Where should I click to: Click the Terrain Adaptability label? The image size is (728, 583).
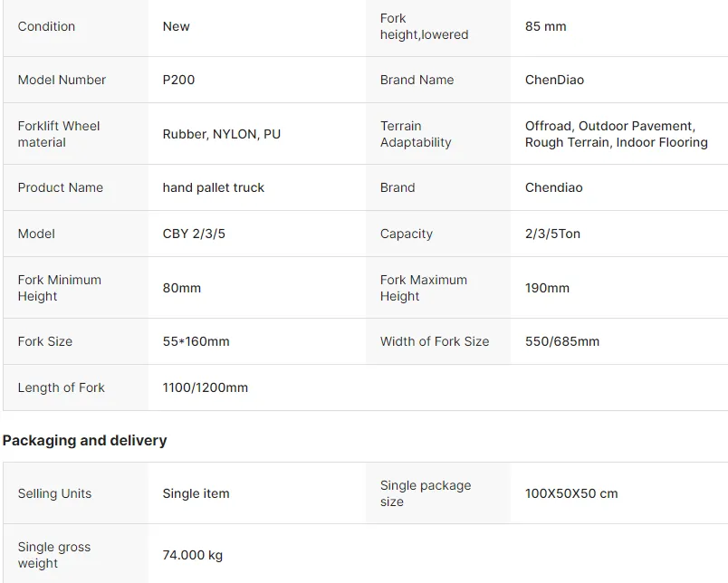tap(416, 134)
